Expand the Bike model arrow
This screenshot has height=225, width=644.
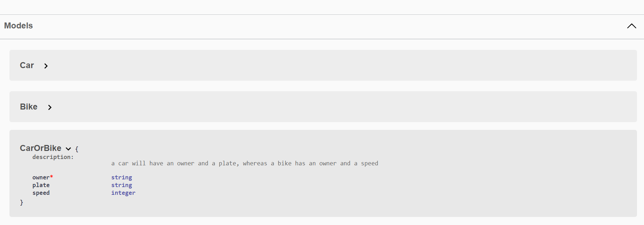click(x=50, y=107)
